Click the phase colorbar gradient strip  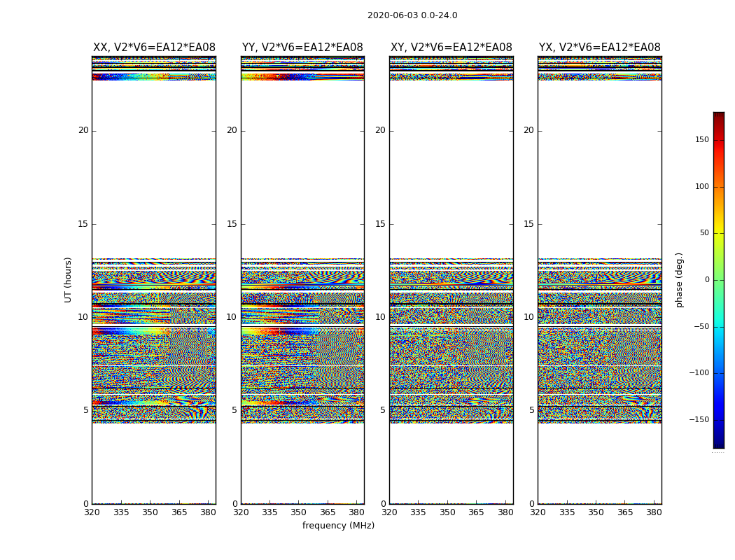[x=719, y=280]
